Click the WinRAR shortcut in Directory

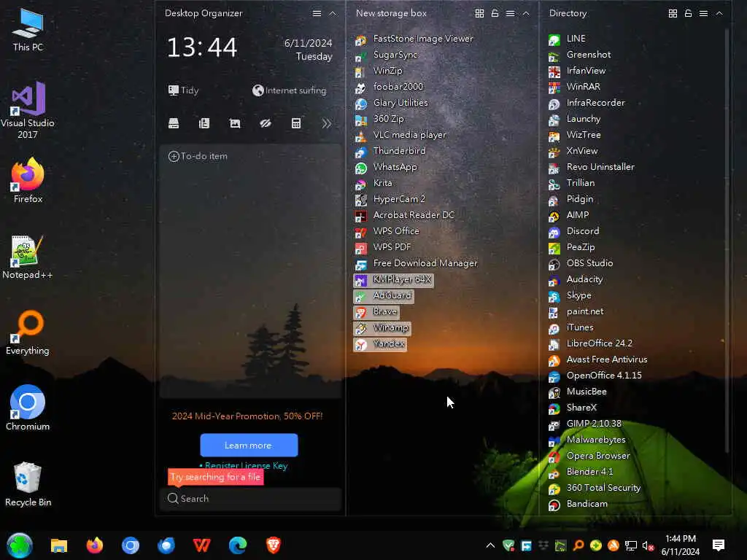[x=574, y=87]
